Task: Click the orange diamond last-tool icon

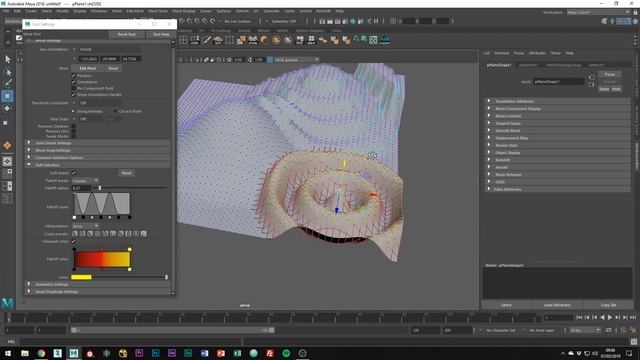Action: point(7,145)
